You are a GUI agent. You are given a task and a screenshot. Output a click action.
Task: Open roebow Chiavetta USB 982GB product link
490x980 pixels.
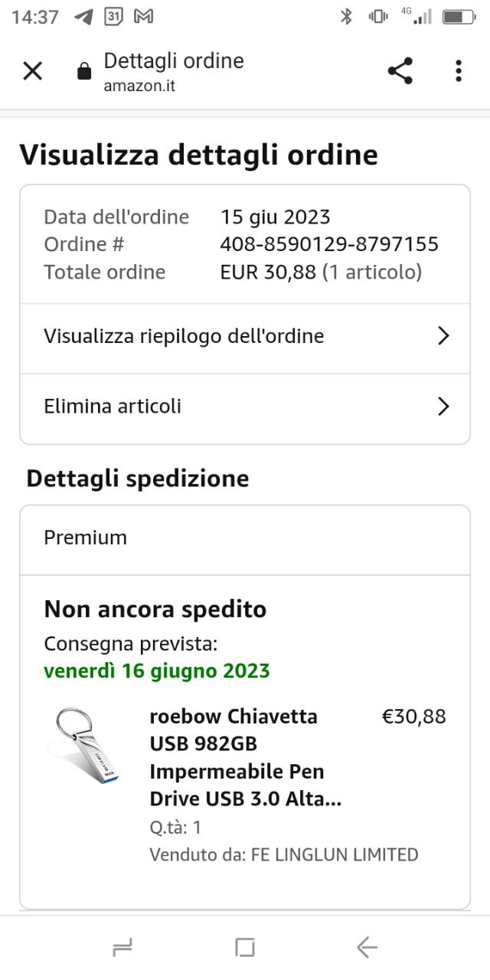pyautogui.click(x=245, y=758)
